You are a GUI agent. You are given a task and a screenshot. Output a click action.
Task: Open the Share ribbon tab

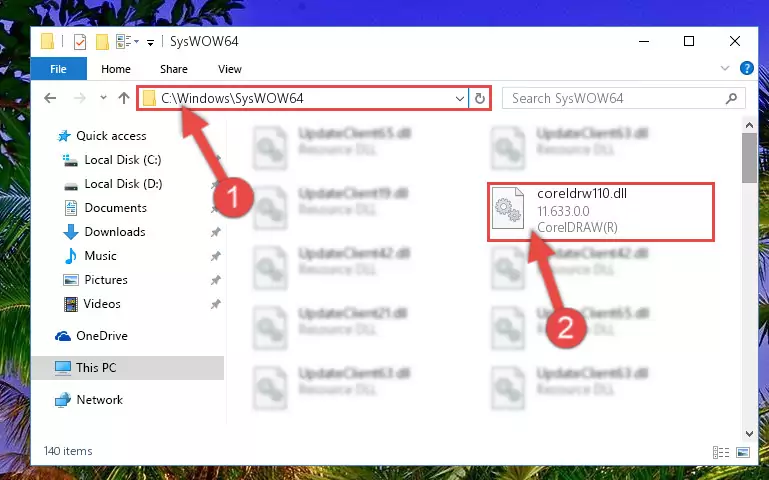(174, 69)
